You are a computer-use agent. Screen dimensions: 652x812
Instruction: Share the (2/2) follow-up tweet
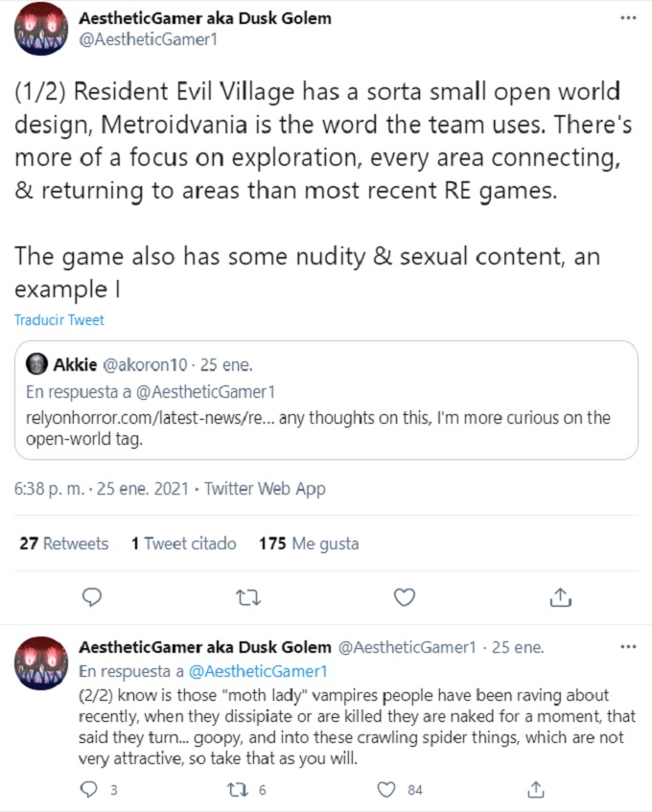pos(537,789)
